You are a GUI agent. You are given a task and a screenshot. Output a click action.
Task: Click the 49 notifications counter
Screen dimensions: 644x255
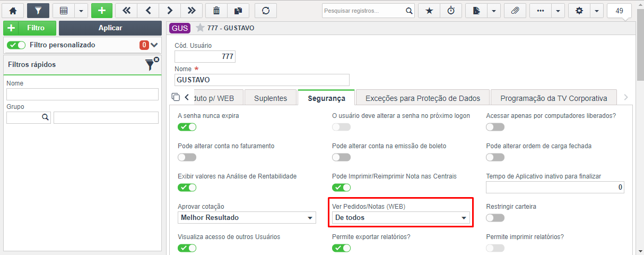[x=619, y=11]
